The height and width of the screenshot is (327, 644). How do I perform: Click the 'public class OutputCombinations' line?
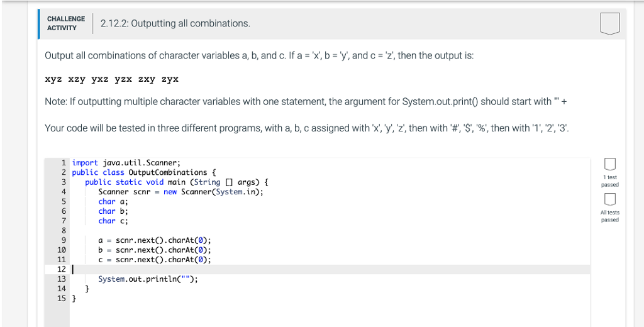[x=144, y=172]
